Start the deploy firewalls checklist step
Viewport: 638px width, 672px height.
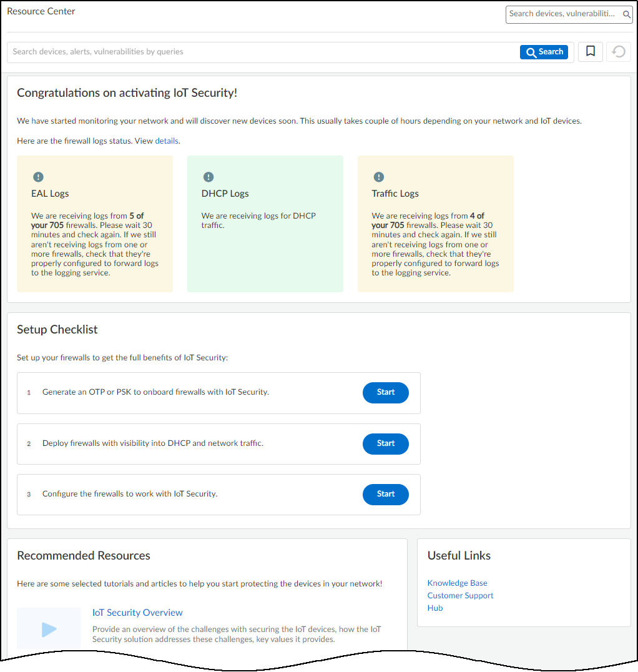(385, 443)
